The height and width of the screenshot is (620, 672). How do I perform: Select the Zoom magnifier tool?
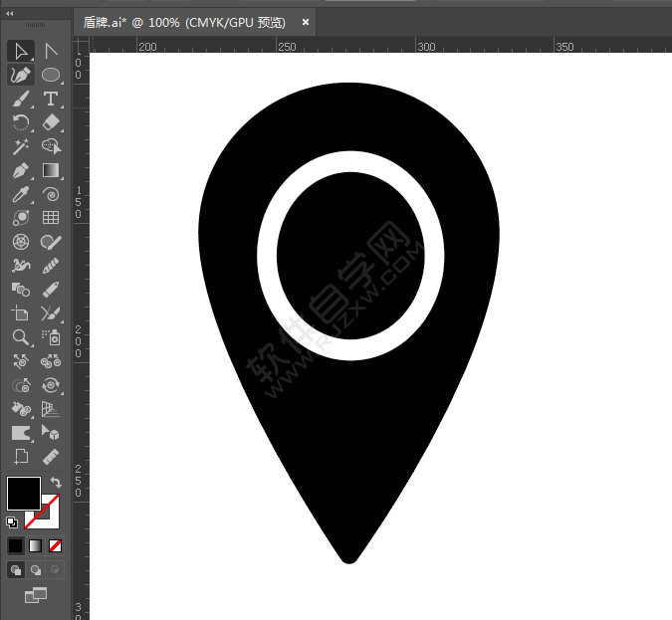point(20,337)
